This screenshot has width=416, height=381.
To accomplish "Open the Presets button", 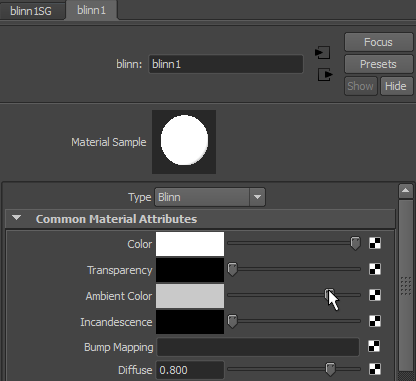I will pos(378,64).
